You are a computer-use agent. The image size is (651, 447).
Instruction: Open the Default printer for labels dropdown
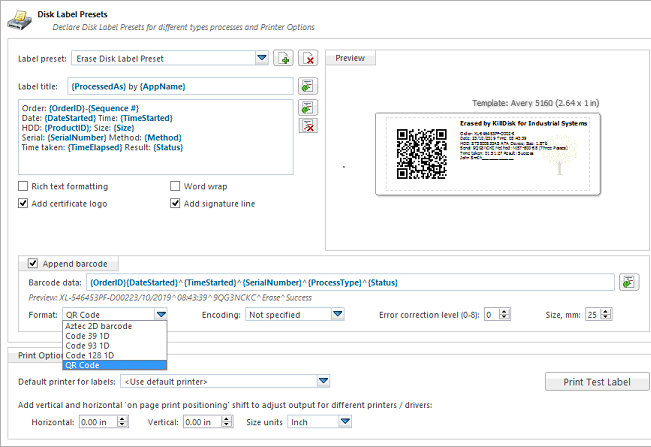pyautogui.click(x=322, y=381)
